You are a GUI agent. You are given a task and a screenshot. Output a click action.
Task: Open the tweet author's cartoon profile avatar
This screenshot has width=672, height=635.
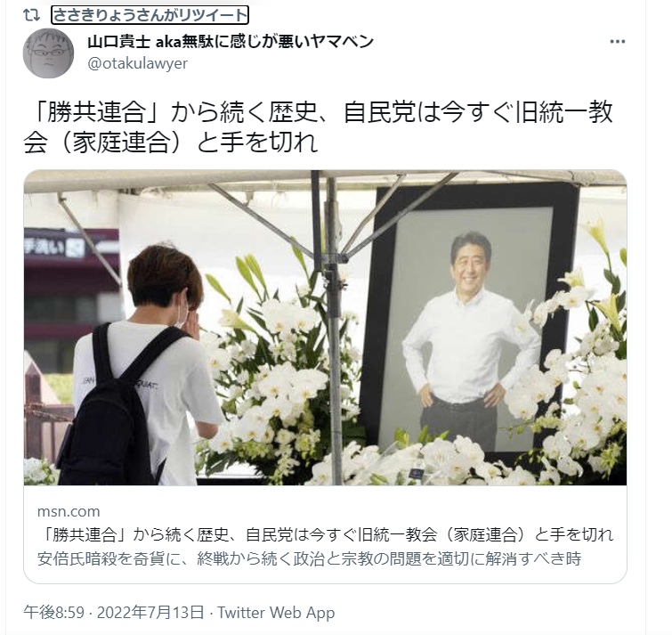(48, 53)
